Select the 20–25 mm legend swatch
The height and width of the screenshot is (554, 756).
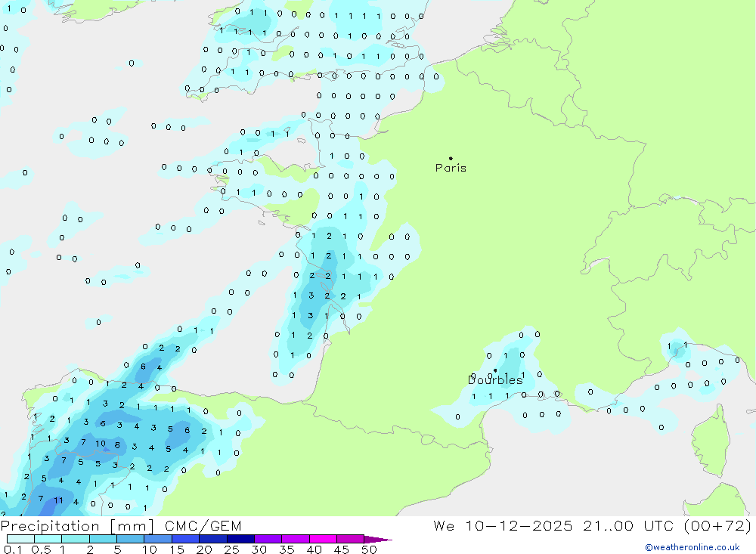click(212, 539)
